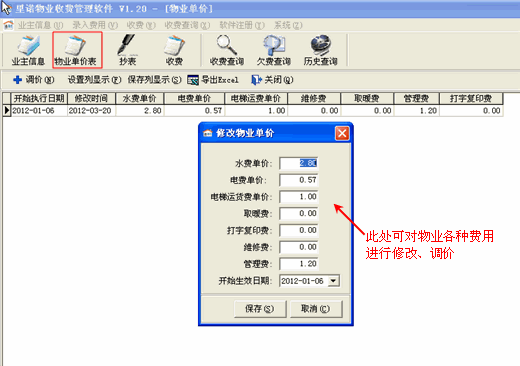The image size is (520, 366).
Task: Click the 水费单价 column header
Action: tap(140, 98)
